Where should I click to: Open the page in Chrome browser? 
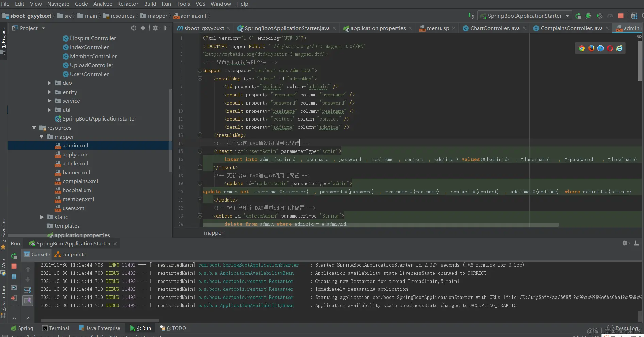click(582, 48)
